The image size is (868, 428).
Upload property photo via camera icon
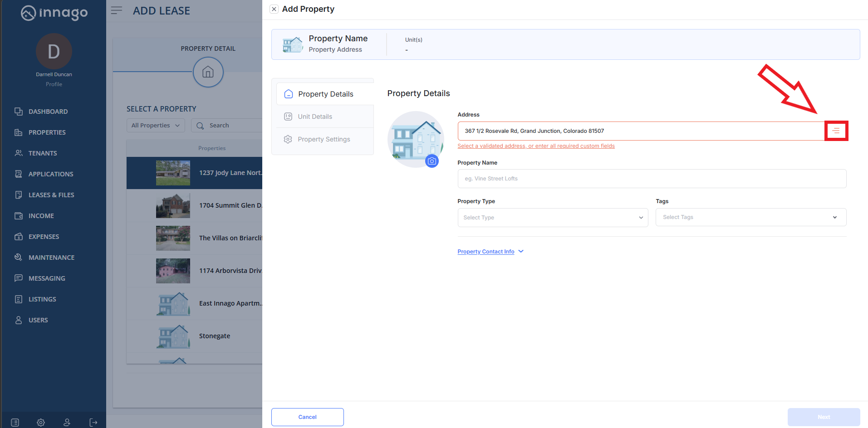432,161
